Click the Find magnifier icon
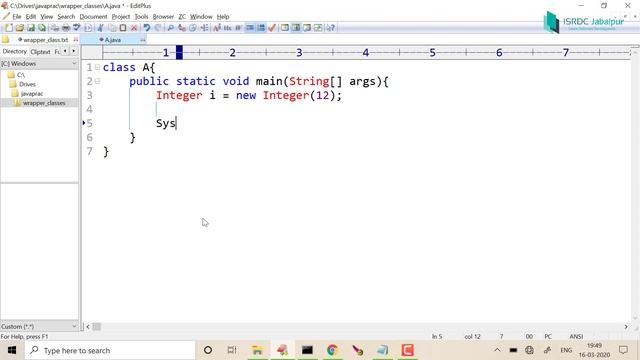Image resolution: width=640 pixels, height=360 pixels. pyautogui.click(x=171, y=28)
